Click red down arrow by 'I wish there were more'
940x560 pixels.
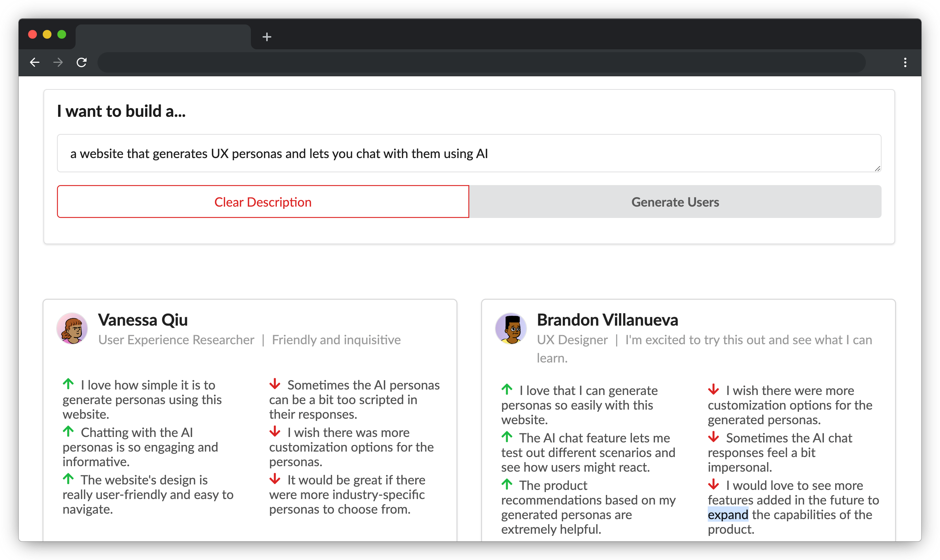(x=714, y=390)
